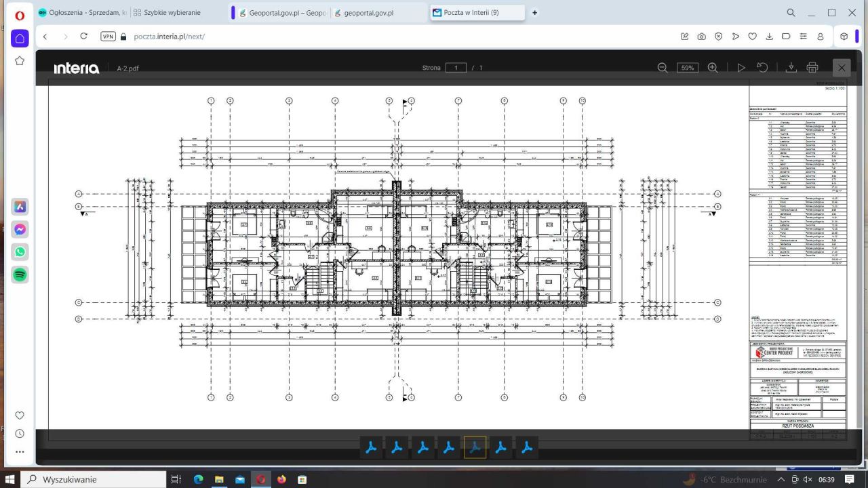Expand hidden system tray icons chevron
The width and height of the screenshot is (868, 488).
click(x=781, y=479)
